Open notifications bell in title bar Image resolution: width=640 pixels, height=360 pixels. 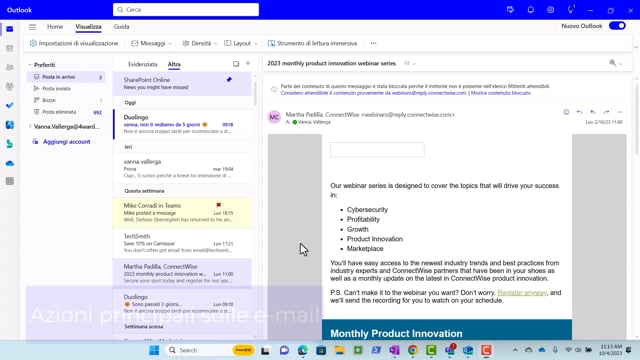pyautogui.click(x=531, y=10)
